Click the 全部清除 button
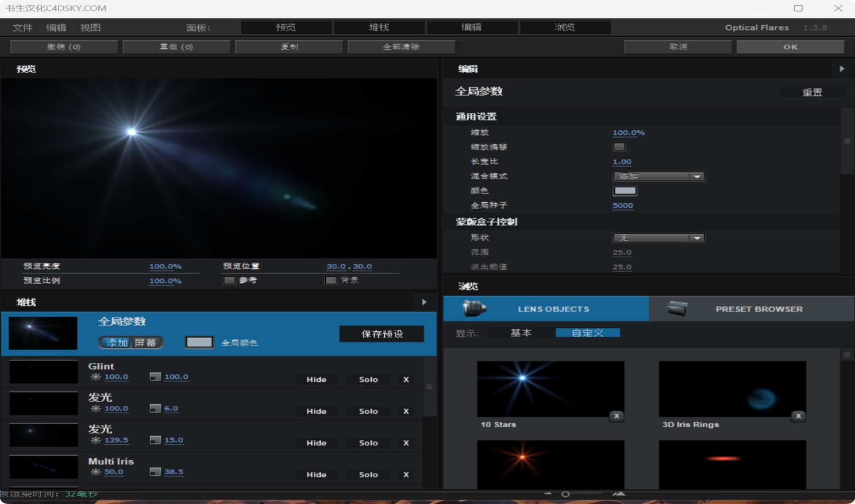Viewport: 855px width, 504px height. pyautogui.click(x=402, y=46)
